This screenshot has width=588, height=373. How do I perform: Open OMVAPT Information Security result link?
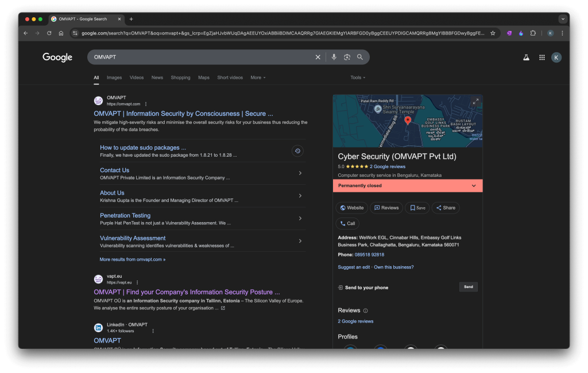(183, 114)
